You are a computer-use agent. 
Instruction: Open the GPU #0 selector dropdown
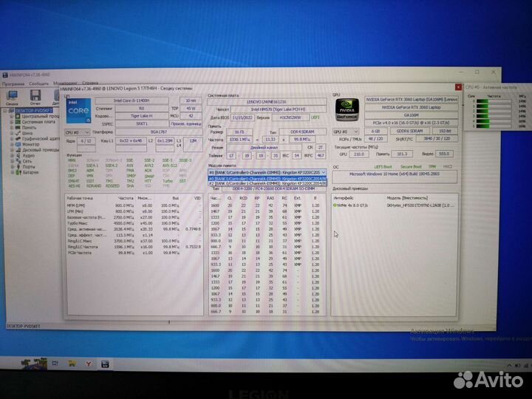[346, 132]
